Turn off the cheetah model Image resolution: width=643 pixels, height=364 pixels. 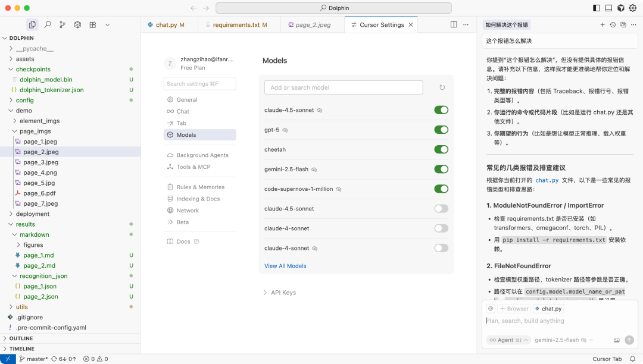tap(441, 149)
